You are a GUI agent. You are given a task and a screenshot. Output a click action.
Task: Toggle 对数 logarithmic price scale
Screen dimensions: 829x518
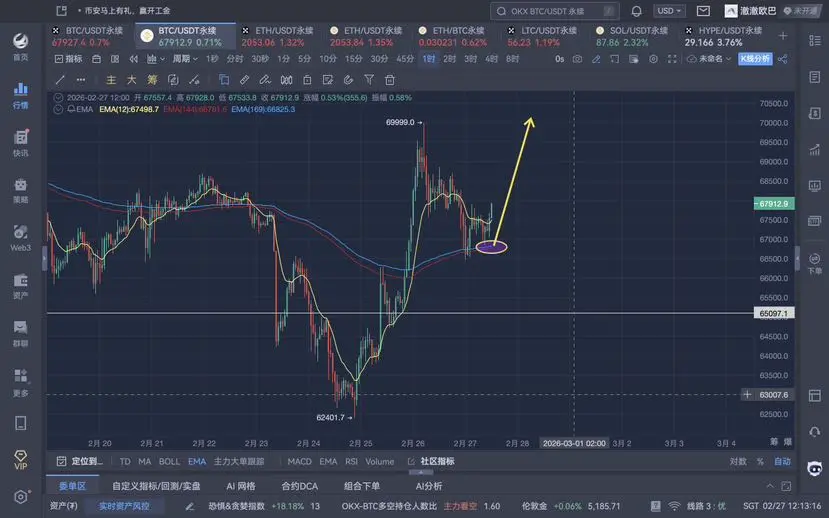(x=738, y=461)
